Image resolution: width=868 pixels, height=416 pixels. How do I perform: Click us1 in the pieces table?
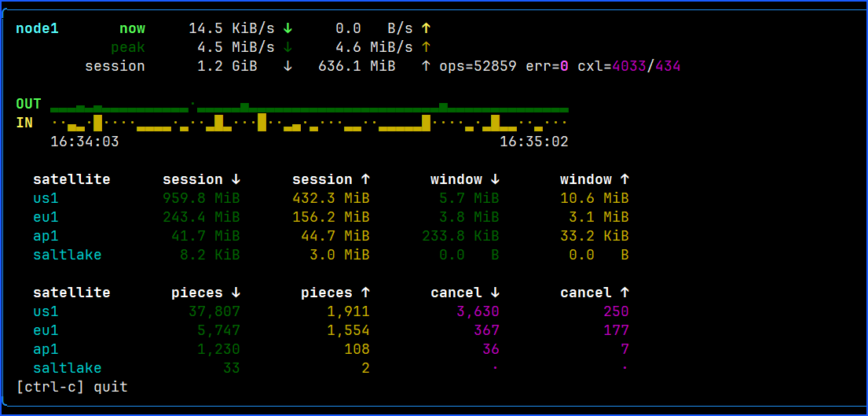(46, 311)
